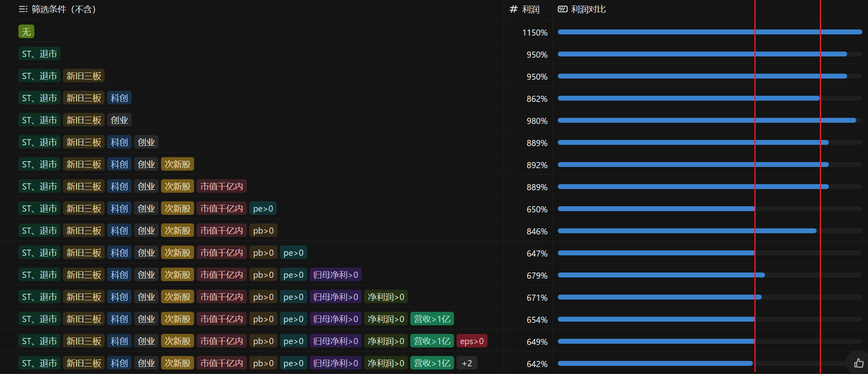
Task: Click the red eps>0 tag
Action: click(472, 341)
